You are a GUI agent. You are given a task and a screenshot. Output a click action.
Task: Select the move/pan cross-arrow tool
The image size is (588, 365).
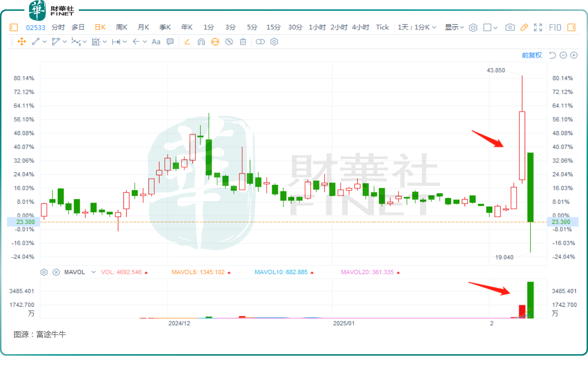pyautogui.click(x=22, y=42)
